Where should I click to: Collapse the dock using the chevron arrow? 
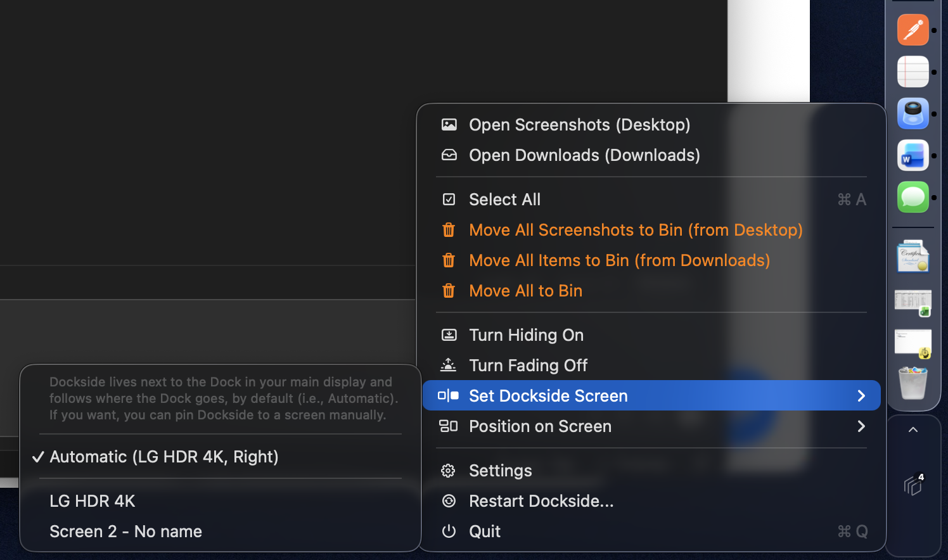click(913, 429)
